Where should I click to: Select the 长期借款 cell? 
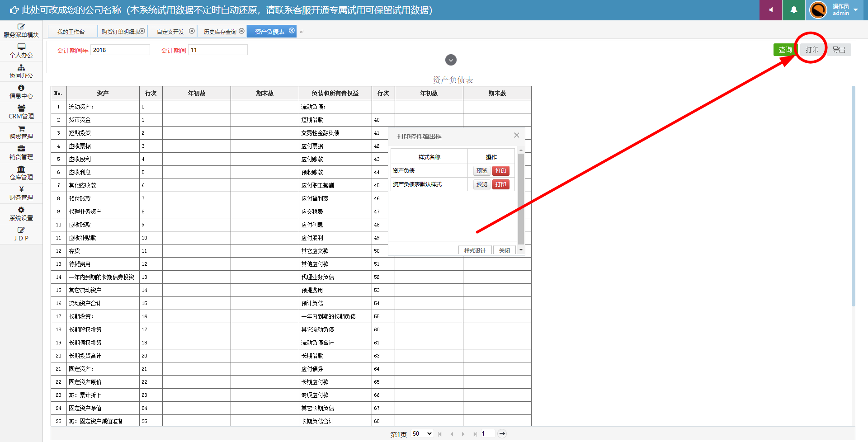click(335, 356)
